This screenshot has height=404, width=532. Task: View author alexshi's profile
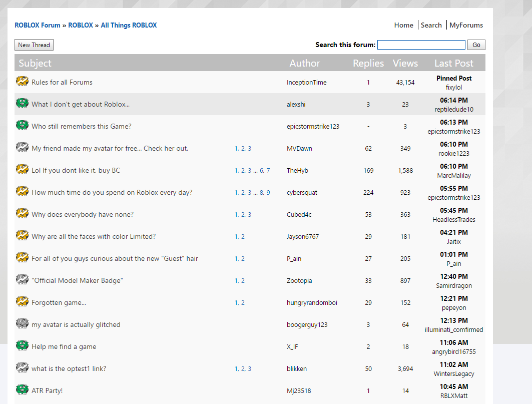click(x=296, y=104)
